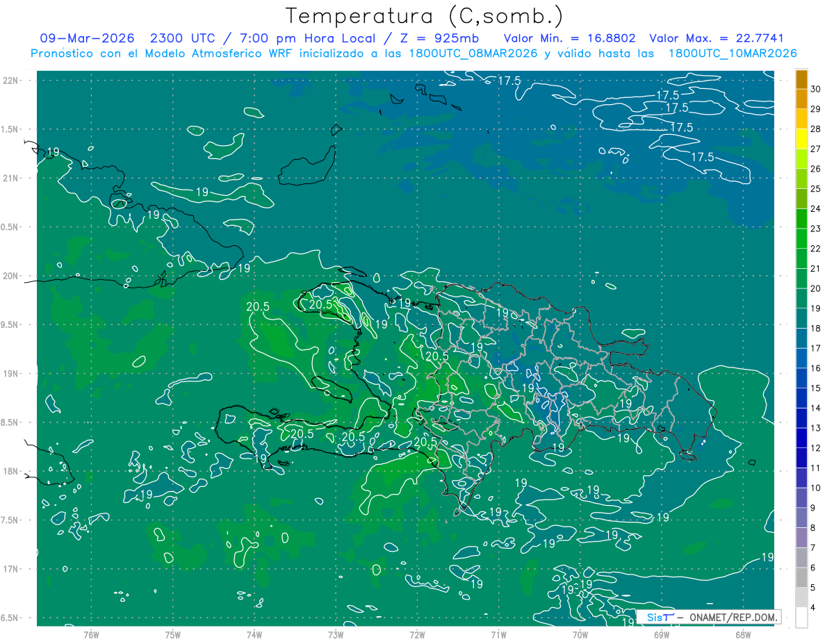
Task: Click the '68W' longitude axis label
Action: click(742, 634)
